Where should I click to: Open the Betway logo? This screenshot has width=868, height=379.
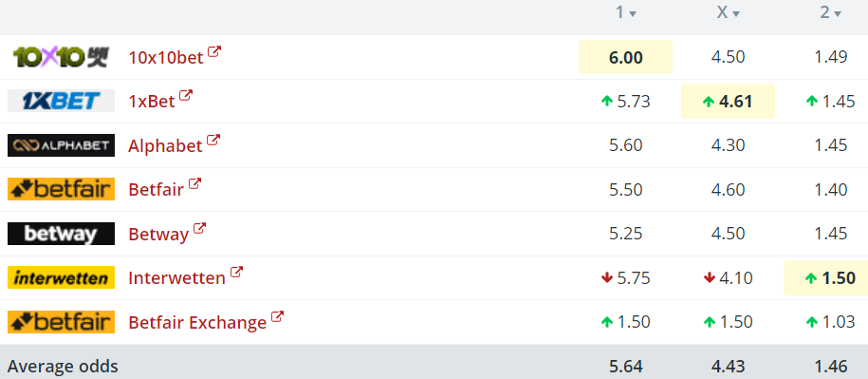point(61,234)
